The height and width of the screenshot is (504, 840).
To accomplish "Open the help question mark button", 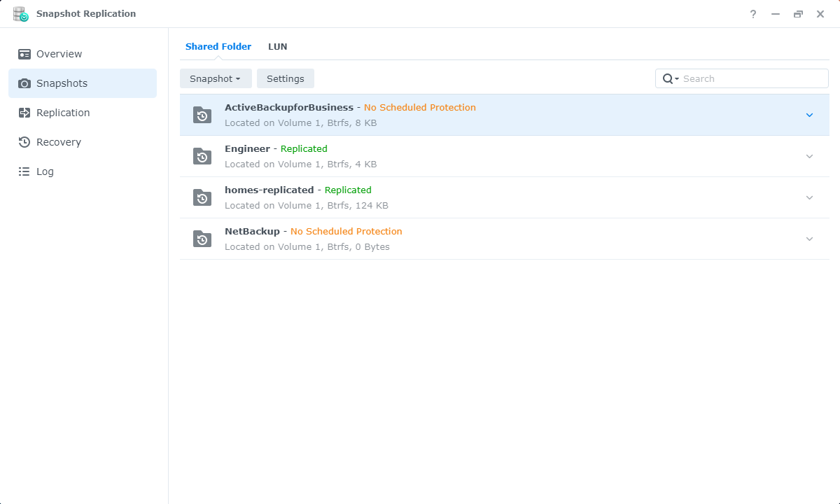I will (x=753, y=14).
